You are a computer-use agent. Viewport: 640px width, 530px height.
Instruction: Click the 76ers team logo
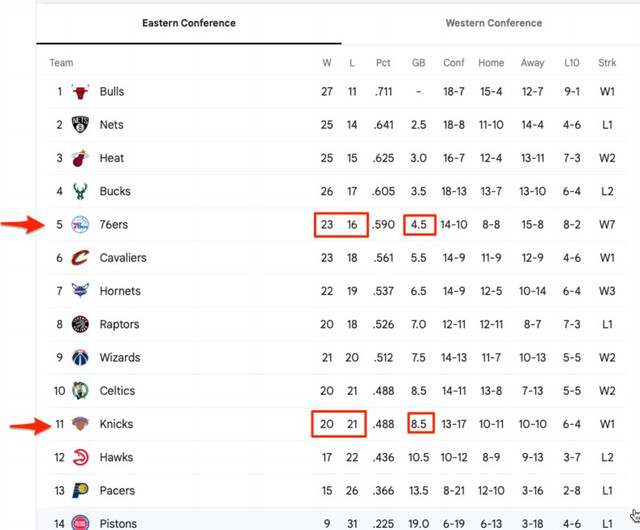coord(80,225)
